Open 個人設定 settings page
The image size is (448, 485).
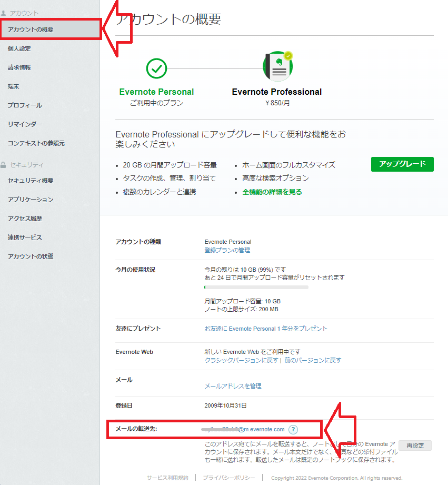pyautogui.click(x=19, y=48)
